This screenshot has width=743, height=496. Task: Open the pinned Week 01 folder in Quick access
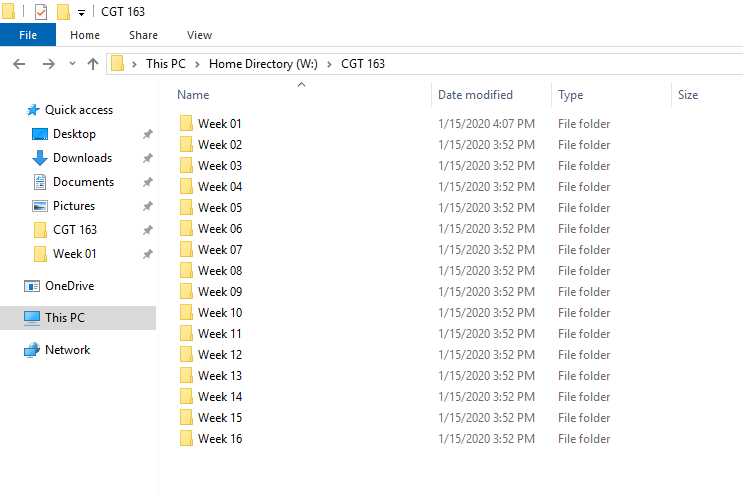[x=74, y=254]
